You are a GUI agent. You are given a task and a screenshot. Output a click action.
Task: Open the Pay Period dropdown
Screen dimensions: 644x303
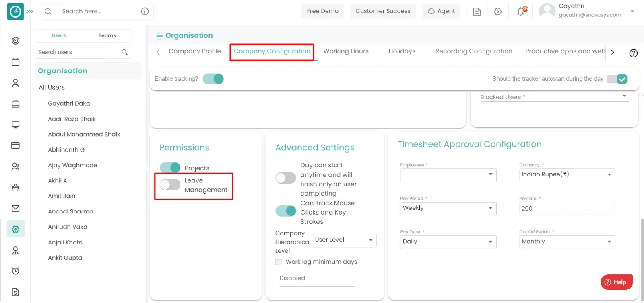click(448, 208)
